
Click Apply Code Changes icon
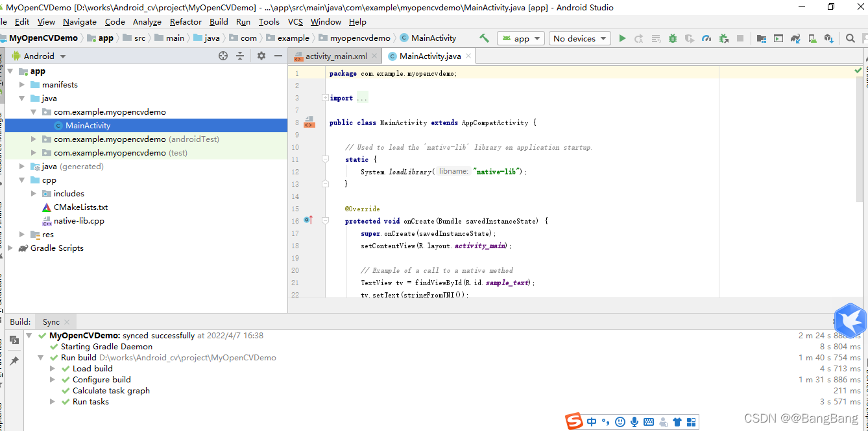[656, 38]
